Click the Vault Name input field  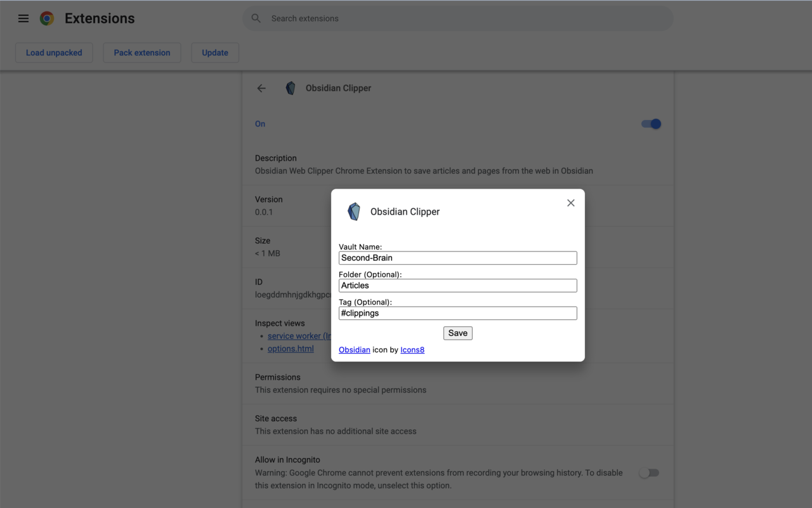(458, 258)
